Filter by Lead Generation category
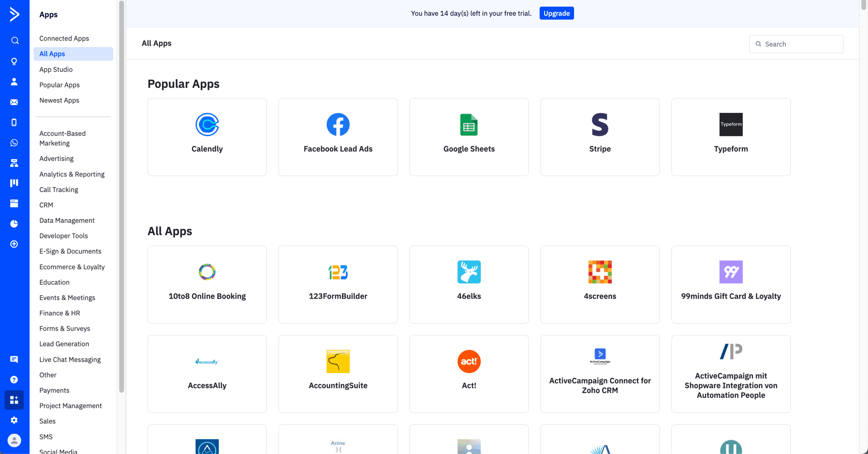 pos(64,344)
